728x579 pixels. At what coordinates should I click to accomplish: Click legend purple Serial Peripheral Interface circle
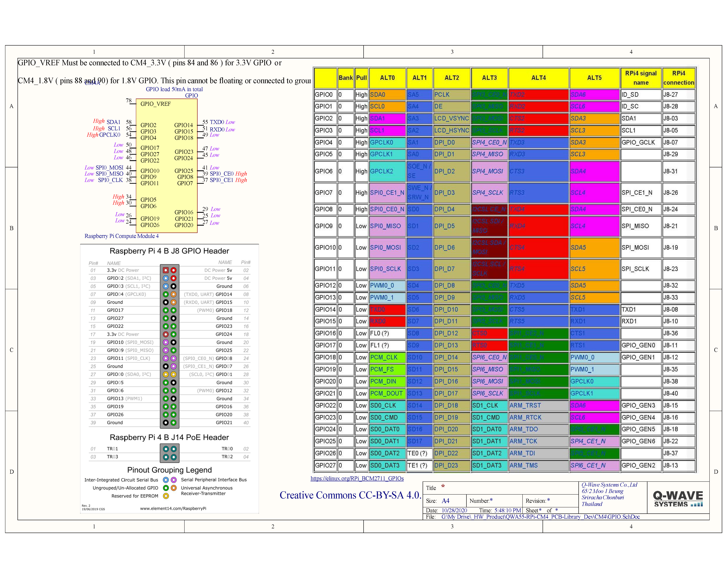click(x=173, y=480)
